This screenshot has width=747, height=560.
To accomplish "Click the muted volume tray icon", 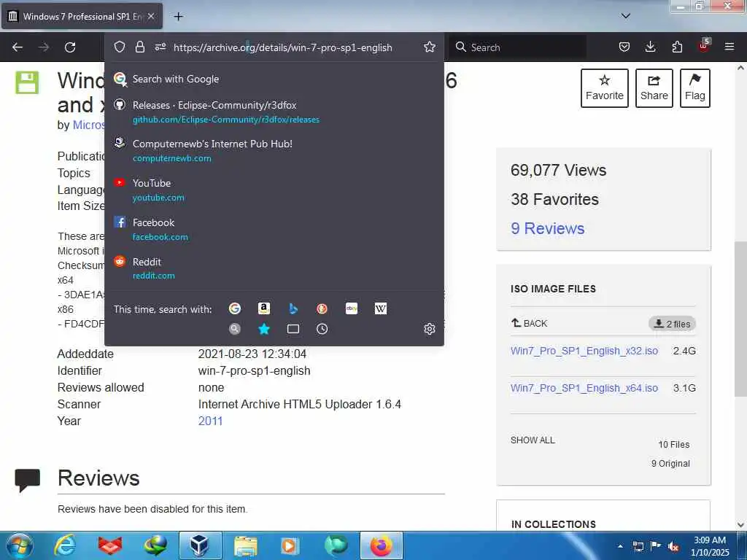I will pyautogui.click(x=673, y=547).
